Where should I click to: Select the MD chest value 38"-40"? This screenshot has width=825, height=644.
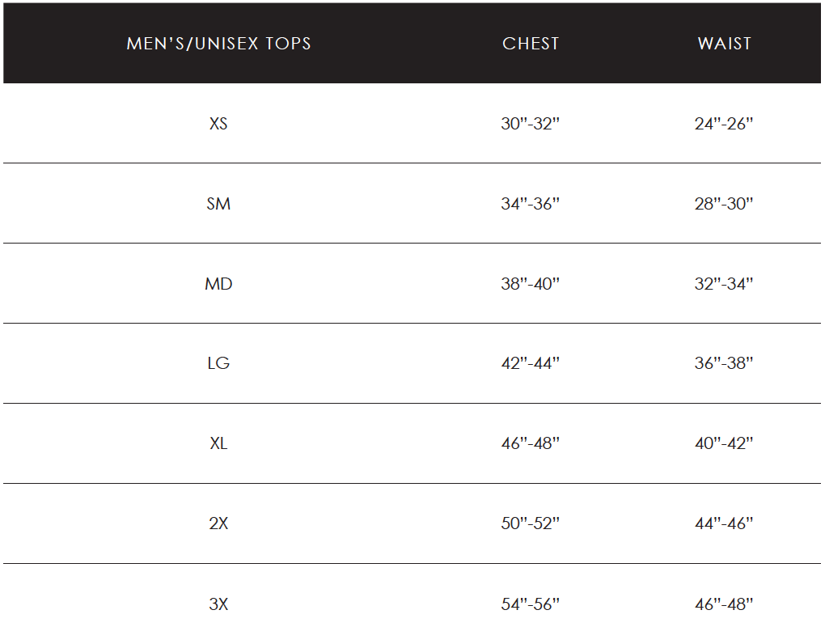pyautogui.click(x=531, y=284)
